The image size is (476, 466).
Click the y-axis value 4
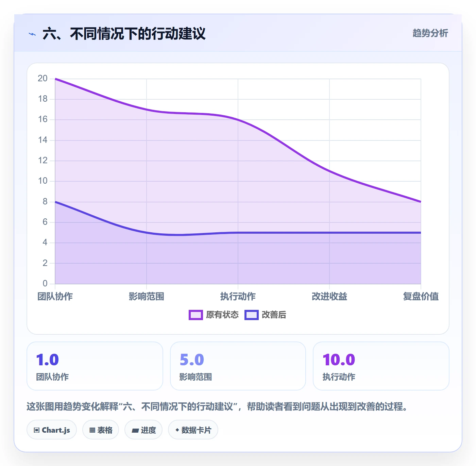coord(45,243)
